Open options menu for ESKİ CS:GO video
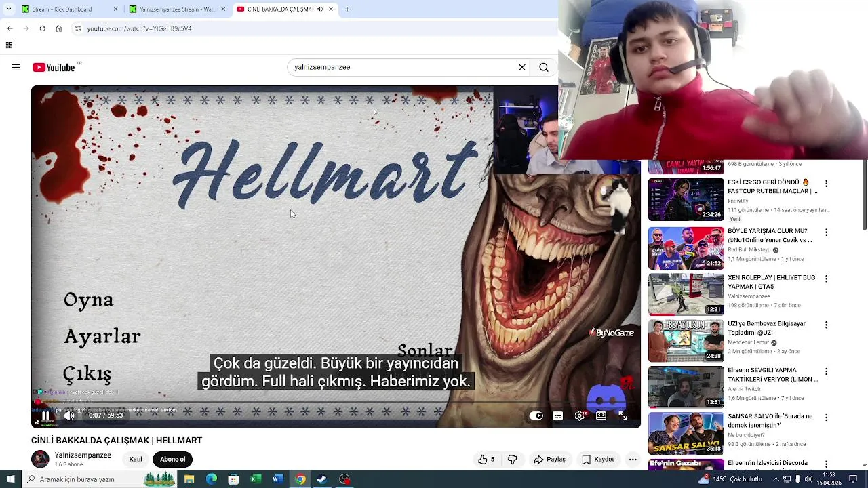The image size is (868, 488). 826,184
